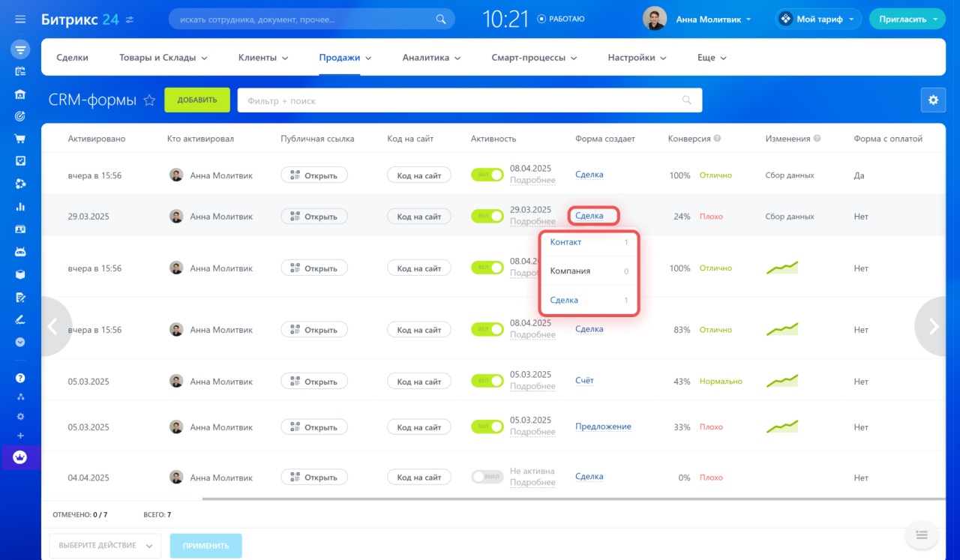This screenshot has height=560, width=960.
Task: Open the Сделки tab
Action: [72, 58]
